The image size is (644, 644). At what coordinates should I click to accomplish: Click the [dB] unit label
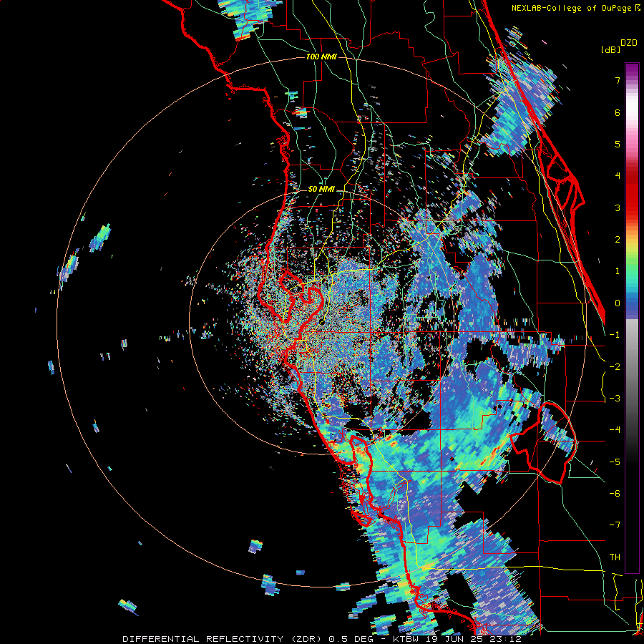pyautogui.click(x=610, y=50)
